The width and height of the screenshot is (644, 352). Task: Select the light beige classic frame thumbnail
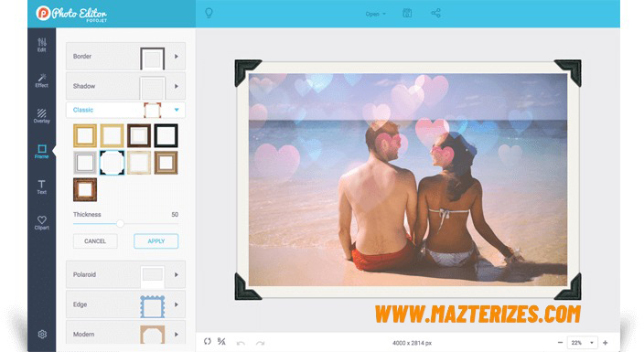tap(112, 135)
